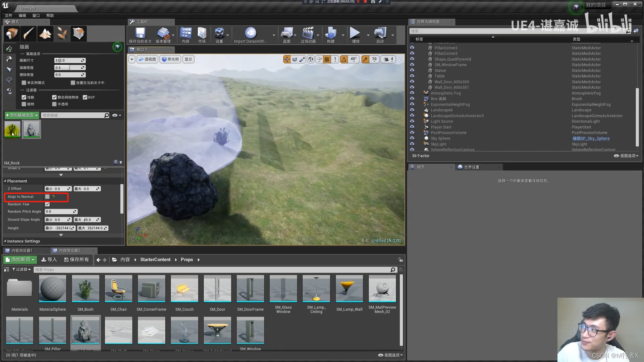Open the File menu
Viewport: 644px width, 362px height.
coord(8,15)
